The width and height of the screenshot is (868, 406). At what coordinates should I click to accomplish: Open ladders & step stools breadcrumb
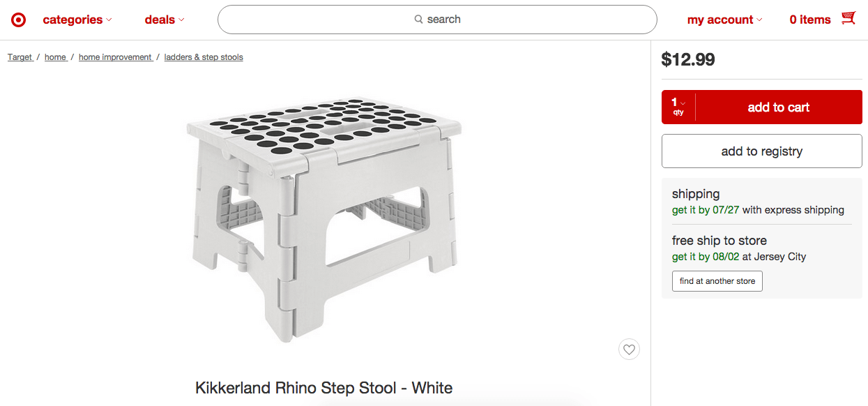[x=204, y=57]
